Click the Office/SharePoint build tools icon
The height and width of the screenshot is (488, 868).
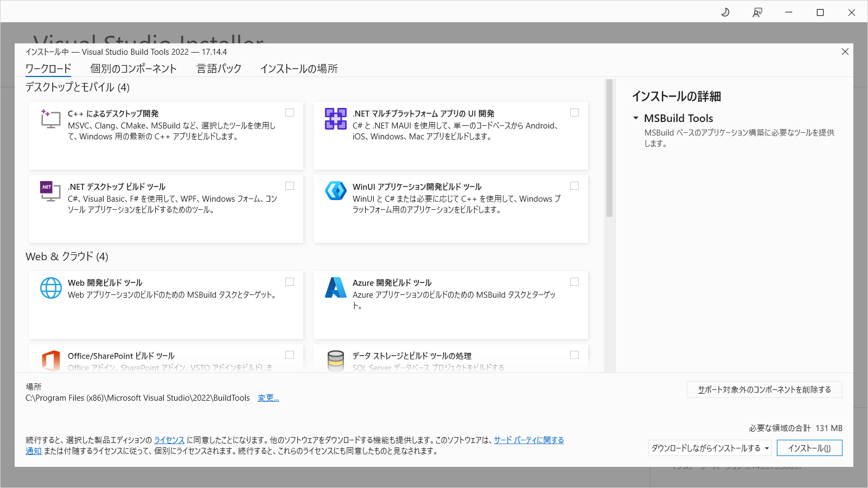click(x=50, y=361)
